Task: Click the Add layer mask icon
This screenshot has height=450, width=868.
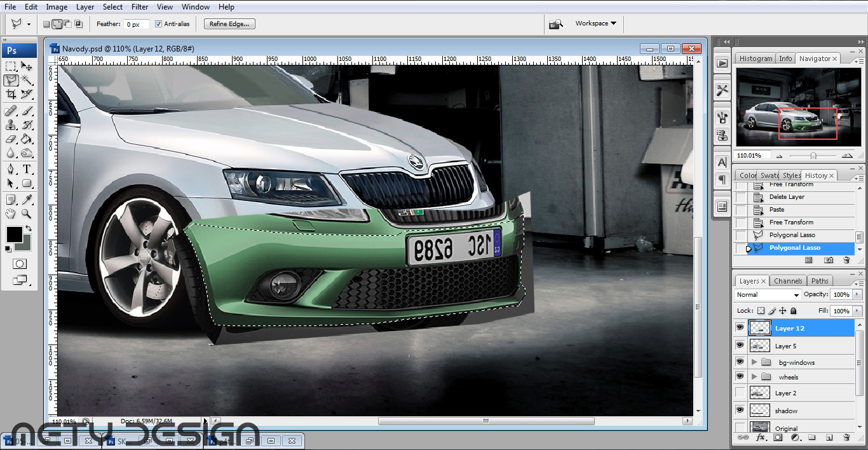Action: 778,438
